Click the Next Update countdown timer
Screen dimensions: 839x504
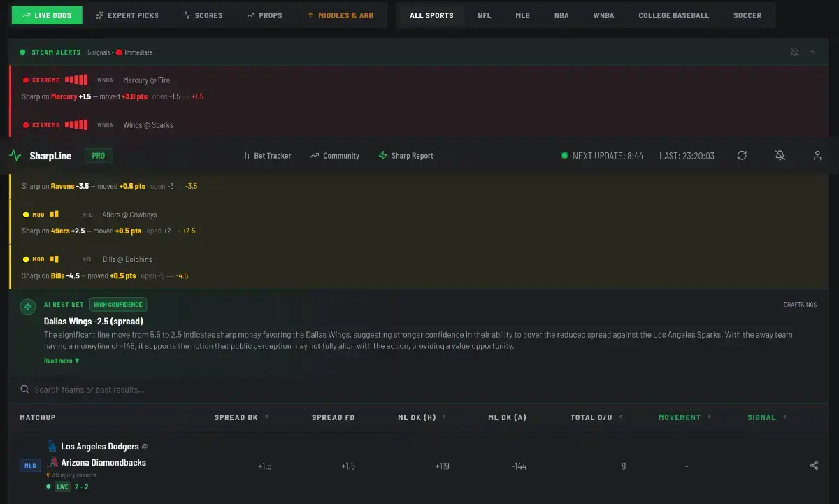(x=602, y=156)
